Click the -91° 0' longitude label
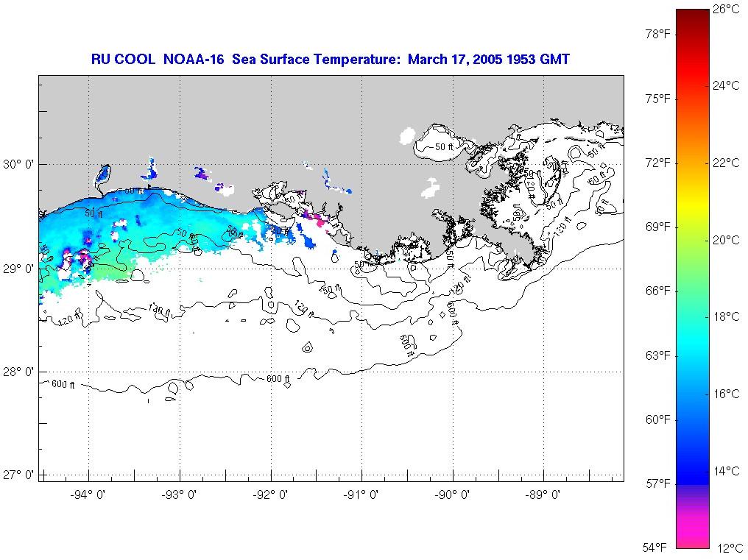748x560 pixels. pyautogui.click(x=361, y=495)
